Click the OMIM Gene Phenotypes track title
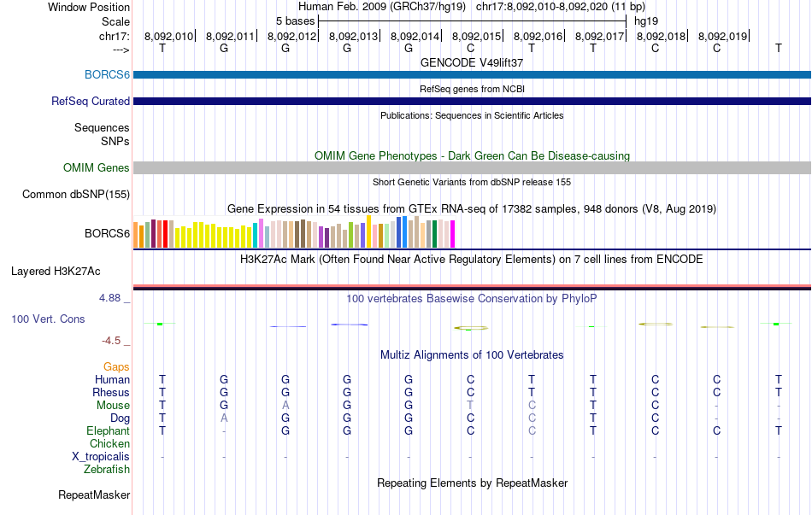This screenshot has height=515, width=812. (472, 155)
